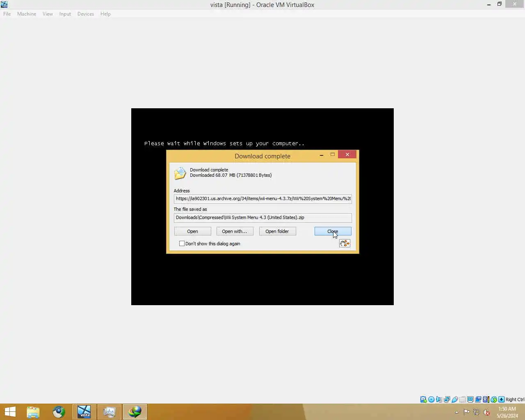The width and height of the screenshot is (525, 420).
Task: Click the network adapter status icon
Action: click(x=447, y=399)
